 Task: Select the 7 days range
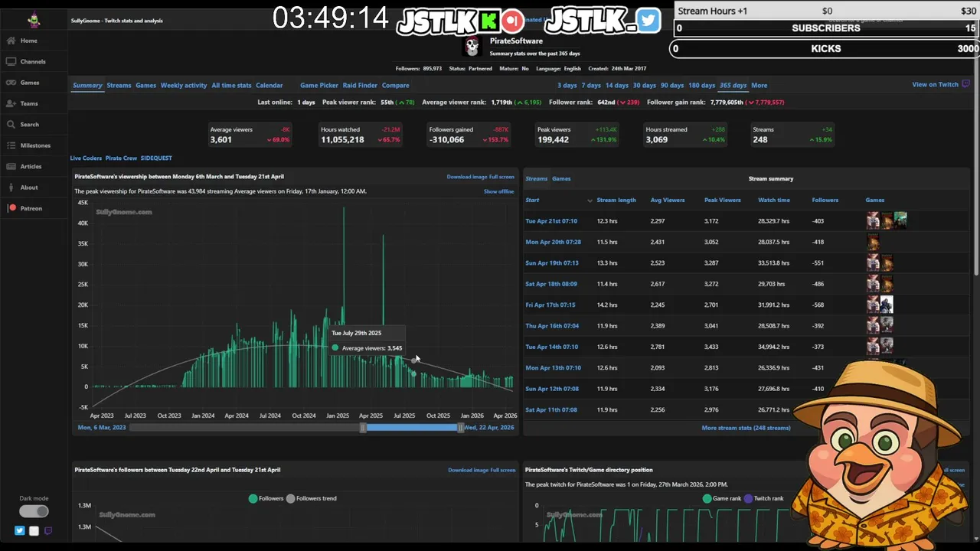(x=591, y=85)
